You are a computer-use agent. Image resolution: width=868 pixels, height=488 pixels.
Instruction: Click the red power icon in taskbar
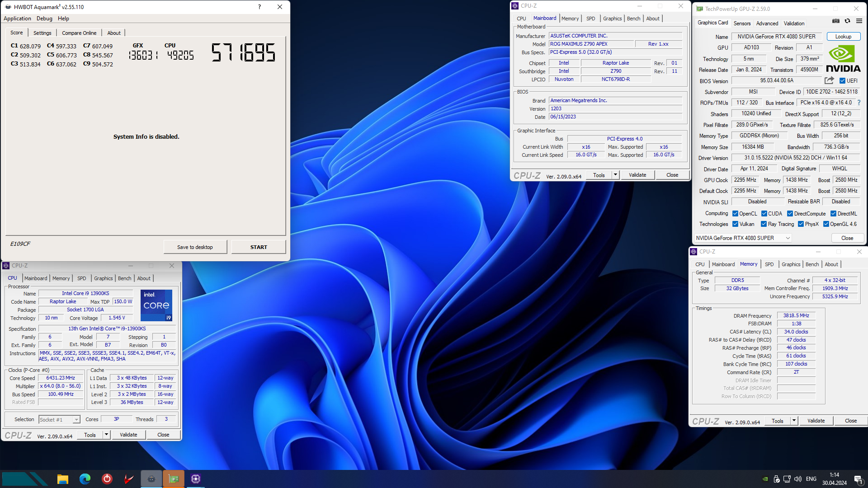tap(107, 479)
